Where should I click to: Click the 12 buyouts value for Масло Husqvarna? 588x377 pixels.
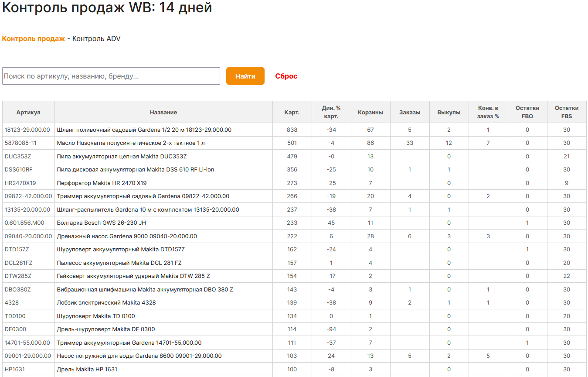(449, 143)
